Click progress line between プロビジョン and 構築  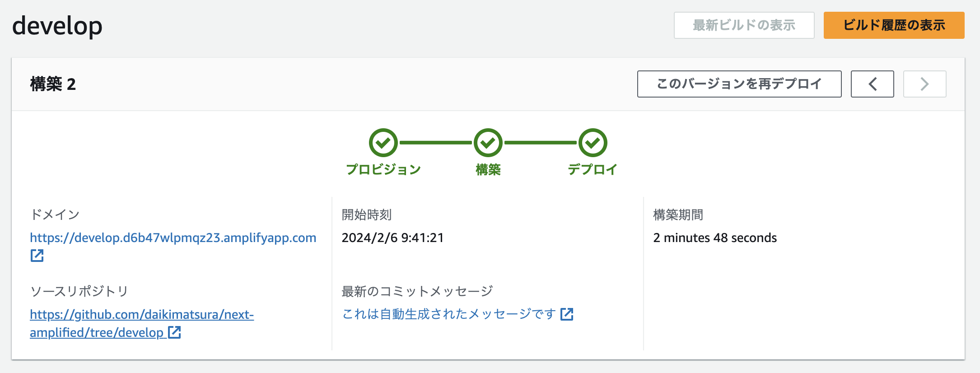435,143
